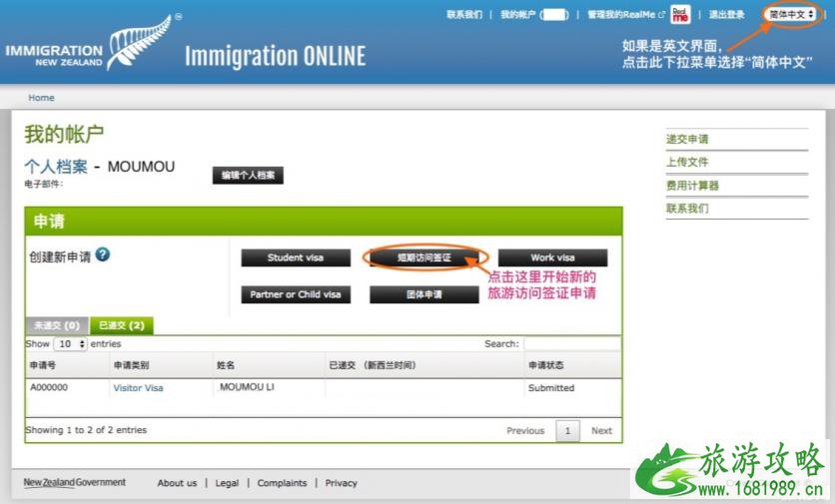The height and width of the screenshot is (504, 835).
Task: Open 费用计算器 in the right sidebar
Action: coord(692,186)
